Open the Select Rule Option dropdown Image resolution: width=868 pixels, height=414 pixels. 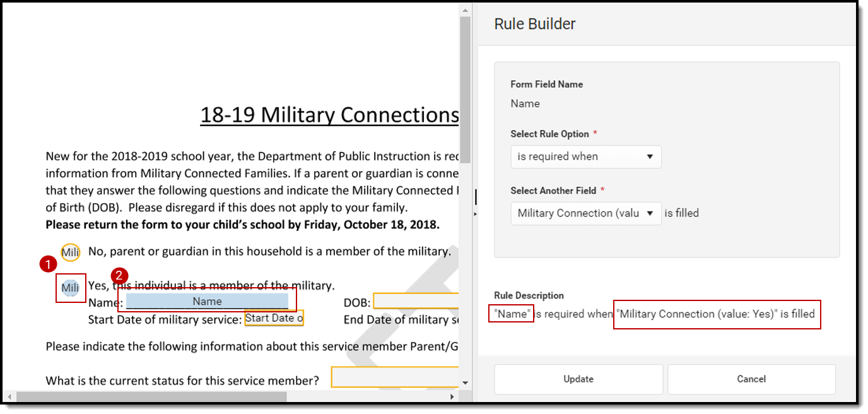click(x=585, y=157)
